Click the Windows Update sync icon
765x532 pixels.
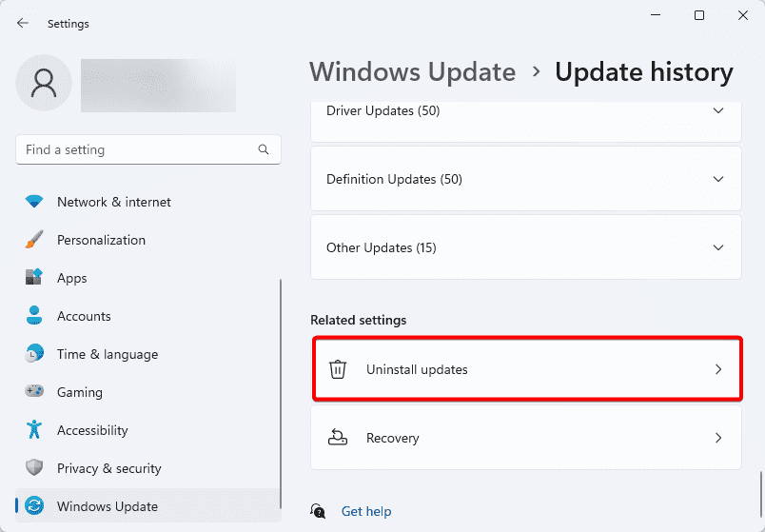tap(34, 505)
